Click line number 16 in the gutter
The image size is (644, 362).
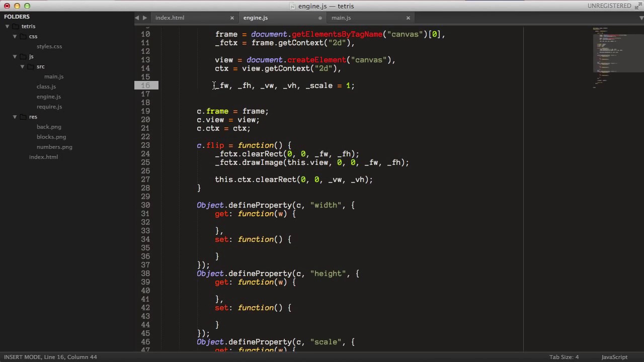(145, 85)
